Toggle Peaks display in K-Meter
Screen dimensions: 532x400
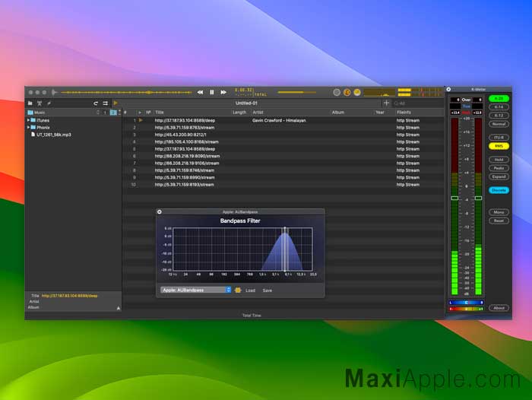499,168
